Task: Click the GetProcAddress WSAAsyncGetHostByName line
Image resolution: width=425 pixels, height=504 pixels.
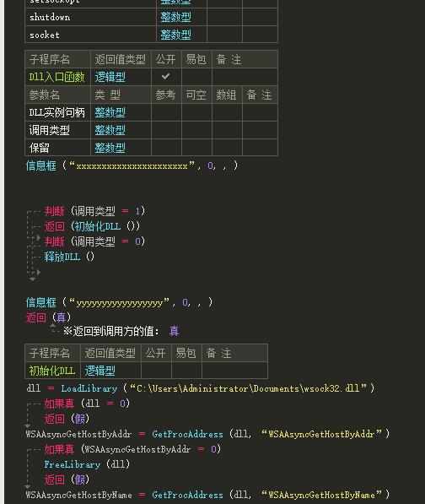Action: coord(207,495)
